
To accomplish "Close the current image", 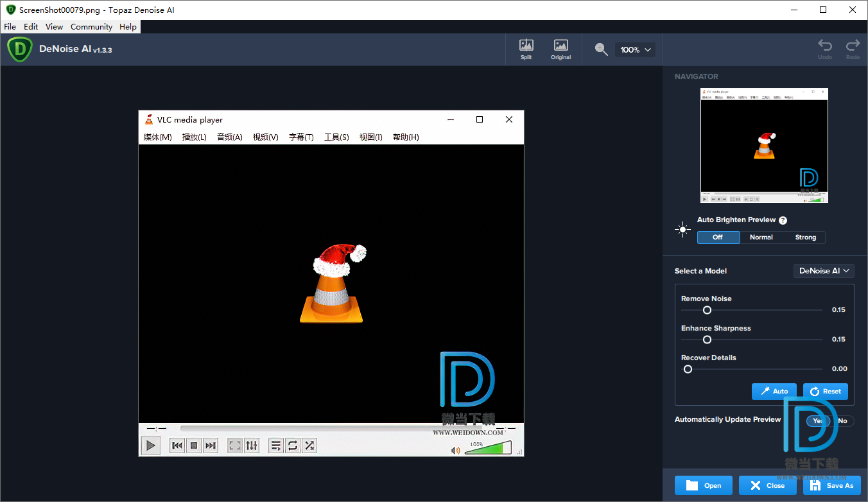I will (768, 485).
